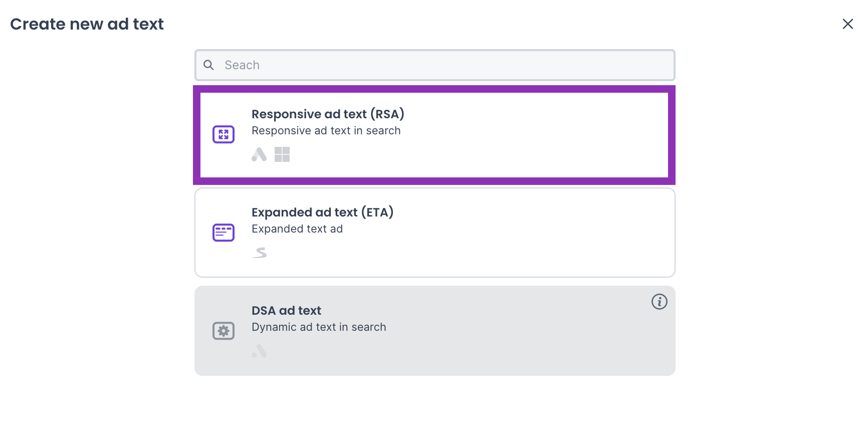Close the Create new ad text dialog
This screenshot has width=868, height=436.
847,24
